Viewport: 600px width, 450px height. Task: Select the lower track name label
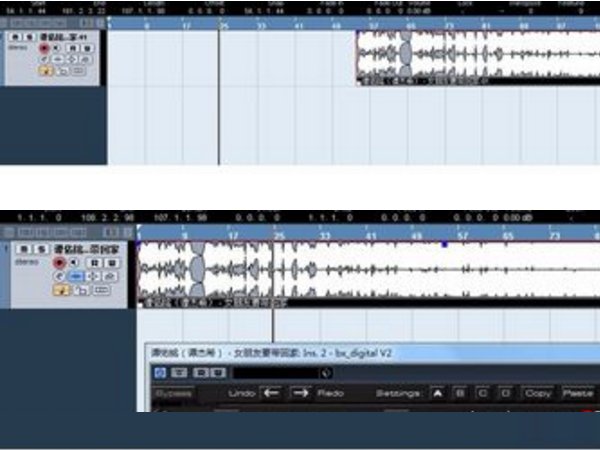86,249
